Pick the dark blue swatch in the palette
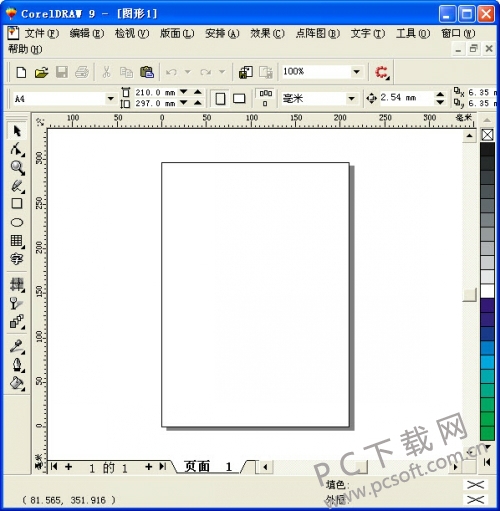This screenshot has height=511, width=500. (x=487, y=333)
